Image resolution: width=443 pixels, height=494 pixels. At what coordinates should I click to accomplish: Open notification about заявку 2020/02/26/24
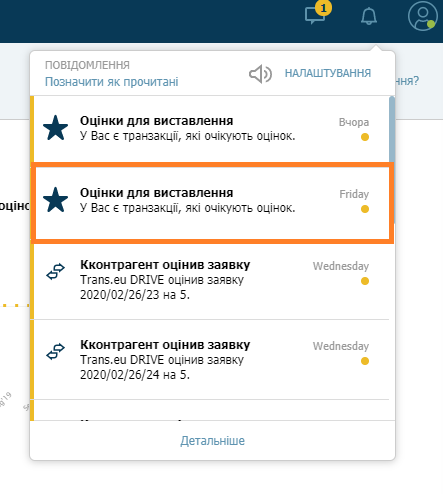click(210, 360)
